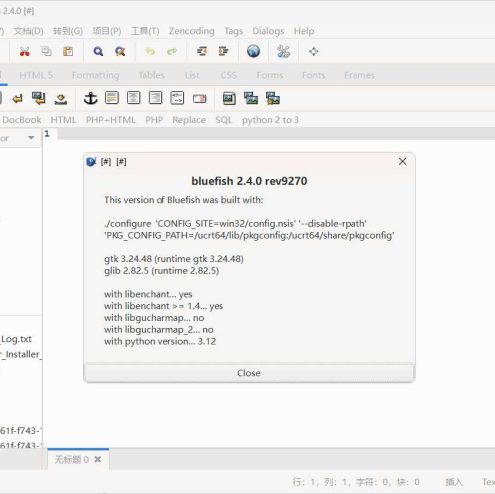Click the Center alignment icon
The width and height of the screenshot is (495, 494).
133,98
